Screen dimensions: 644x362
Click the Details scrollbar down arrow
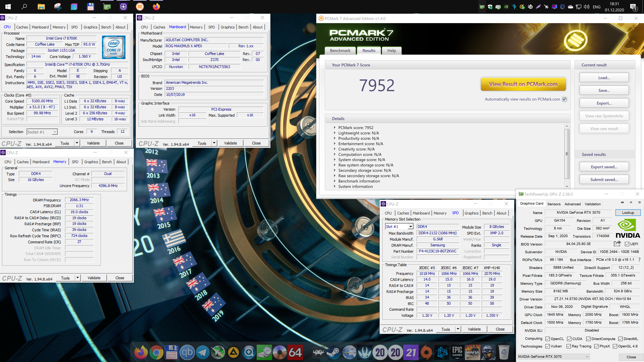[567, 186]
